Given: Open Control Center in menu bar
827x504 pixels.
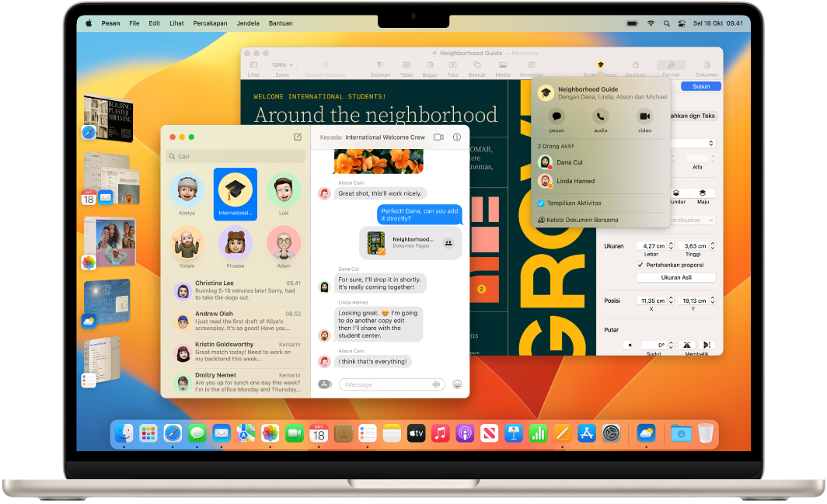Looking at the screenshot, I should [682, 23].
